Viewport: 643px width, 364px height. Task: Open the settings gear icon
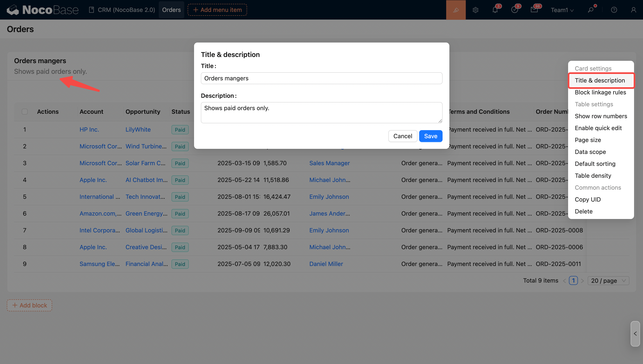(x=475, y=10)
